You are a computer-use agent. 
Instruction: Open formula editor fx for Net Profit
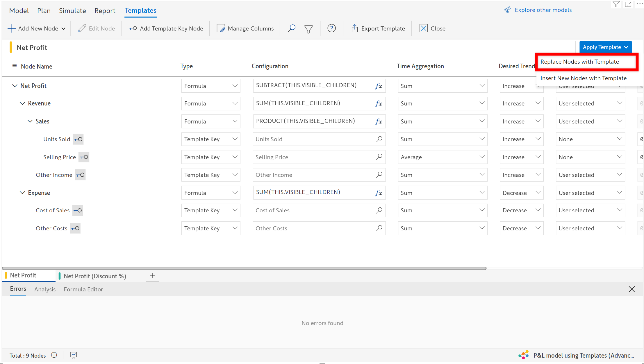pyautogui.click(x=378, y=86)
